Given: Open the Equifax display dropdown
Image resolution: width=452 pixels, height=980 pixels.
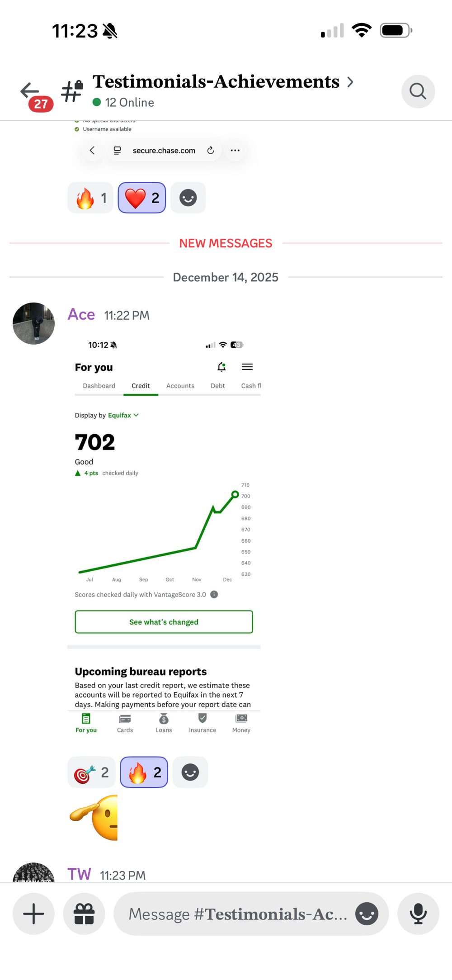Looking at the screenshot, I should click(x=123, y=415).
